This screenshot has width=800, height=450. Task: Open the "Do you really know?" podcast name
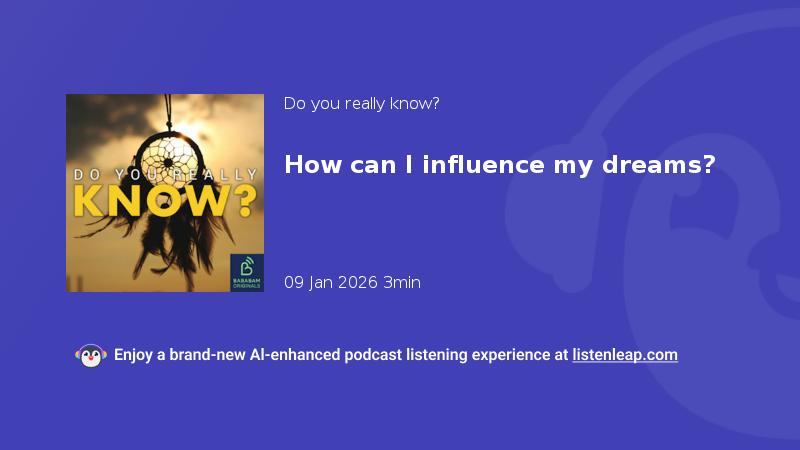(x=361, y=104)
